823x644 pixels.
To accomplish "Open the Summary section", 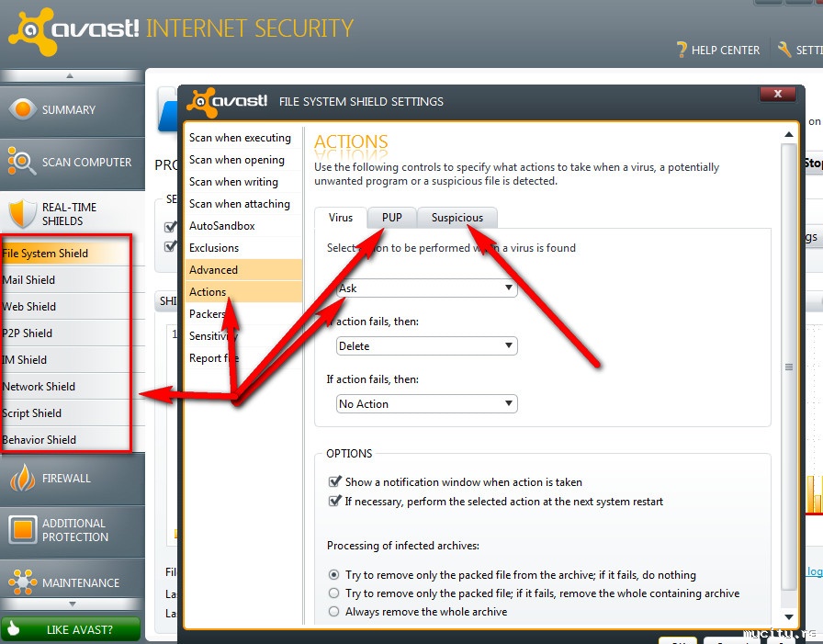I will pos(73,110).
